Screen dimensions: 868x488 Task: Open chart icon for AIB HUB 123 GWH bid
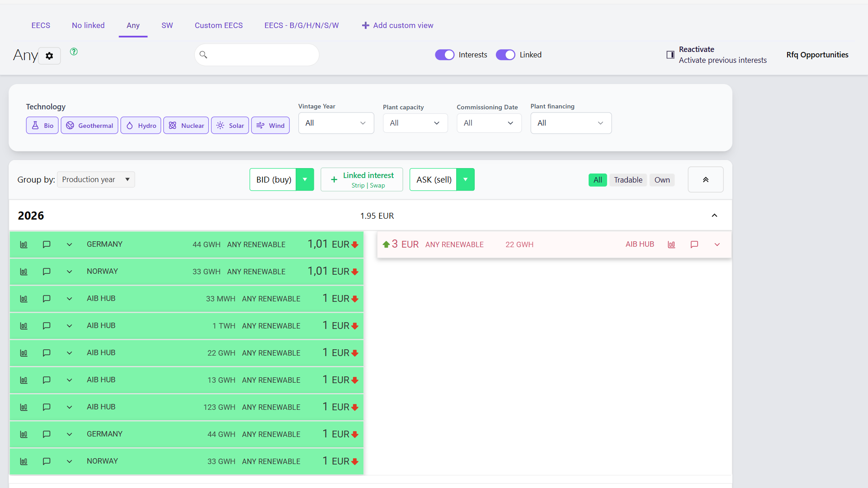[24, 407]
